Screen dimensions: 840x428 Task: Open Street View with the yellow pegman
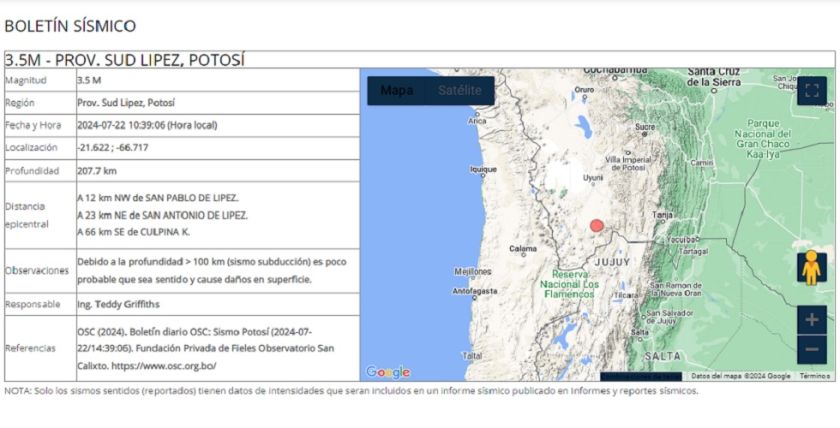tap(812, 268)
